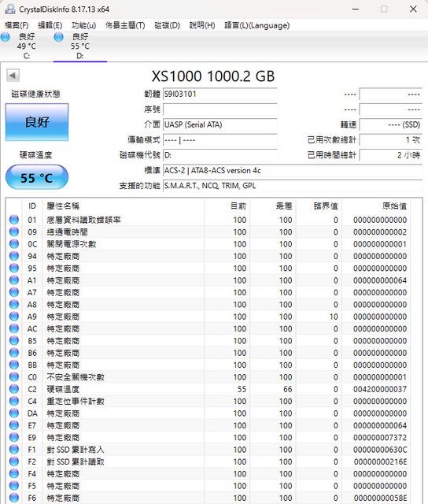Screen dimensions: 428x504
Task: Click the CrystalDiskInfo app icon in title bar
Action: pyautogui.click(x=10, y=9)
